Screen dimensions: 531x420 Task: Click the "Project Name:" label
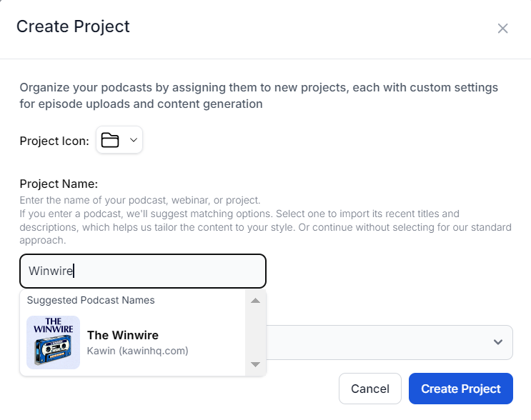point(59,184)
